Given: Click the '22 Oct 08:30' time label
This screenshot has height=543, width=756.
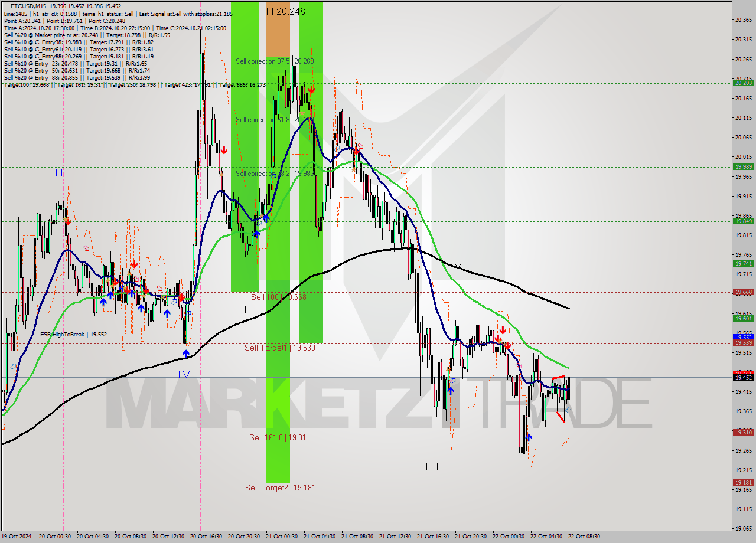Looking at the screenshot, I should 584,537.
